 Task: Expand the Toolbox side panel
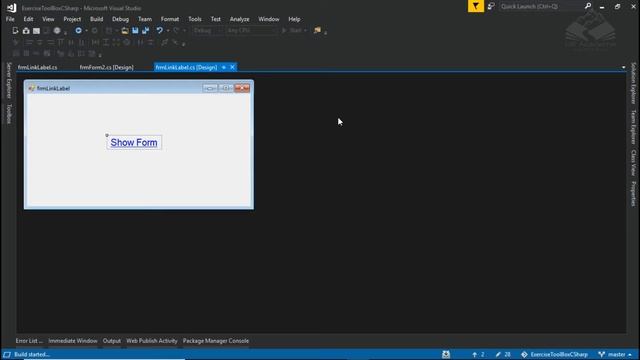click(x=9, y=113)
